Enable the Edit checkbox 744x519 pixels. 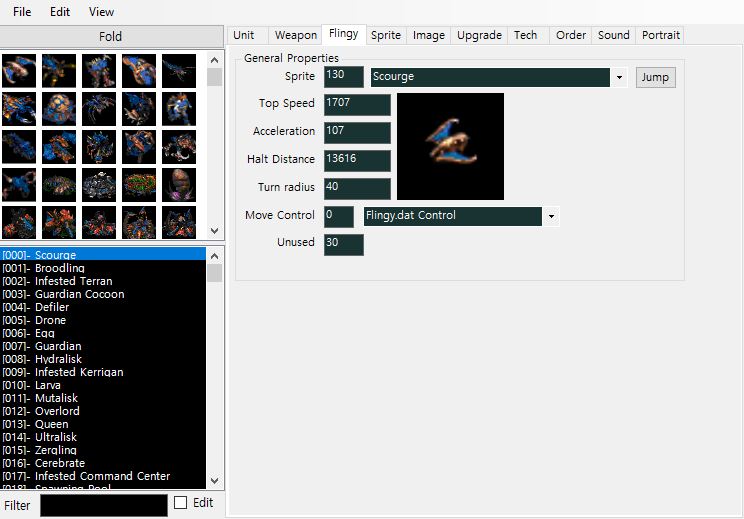tap(180, 502)
